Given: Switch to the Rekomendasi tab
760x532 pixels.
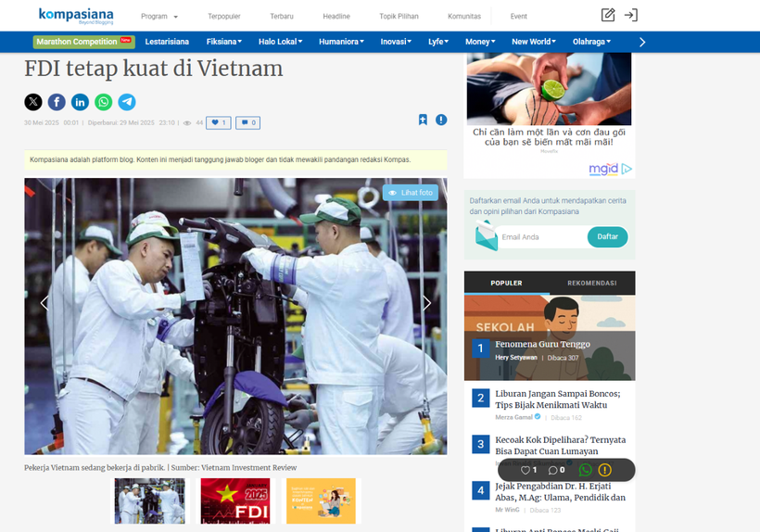Looking at the screenshot, I should pos(591,283).
